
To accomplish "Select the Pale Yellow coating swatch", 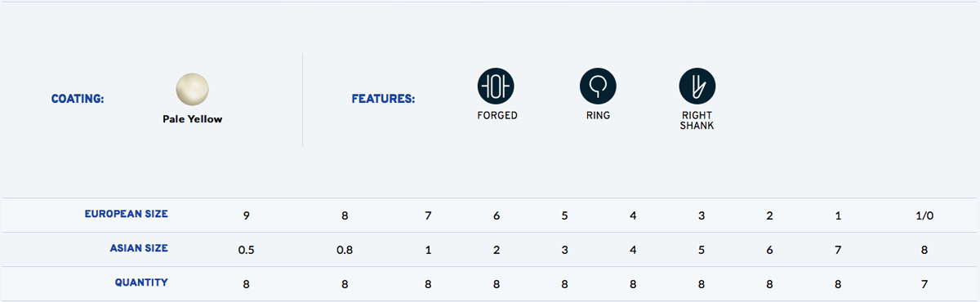I will (193, 89).
